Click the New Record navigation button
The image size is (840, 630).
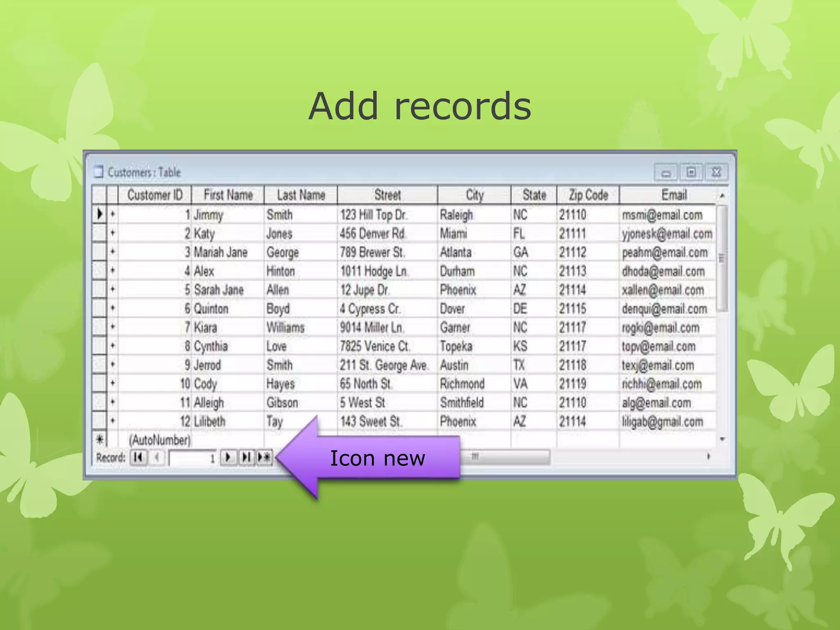(265, 457)
